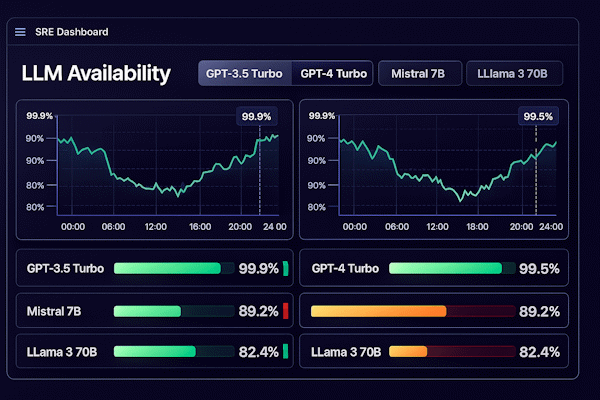The width and height of the screenshot is (600, 400).
Task: Click the 99.5% tooltip on right chart
Action: [x=537, y=116]
